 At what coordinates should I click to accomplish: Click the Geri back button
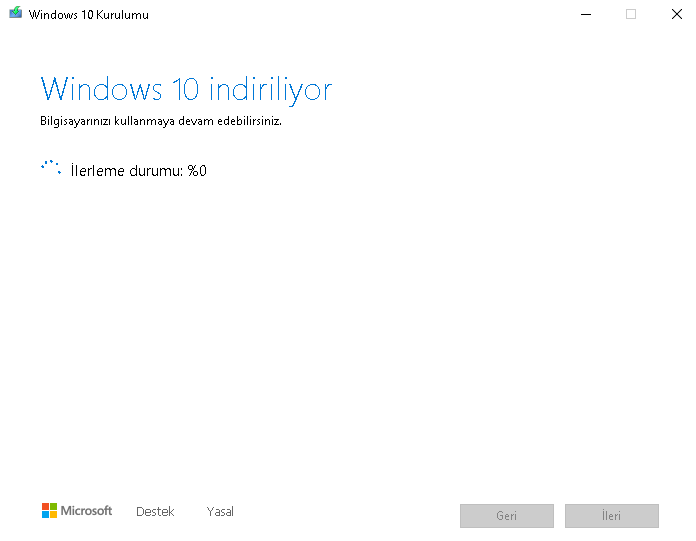[506, 516]
